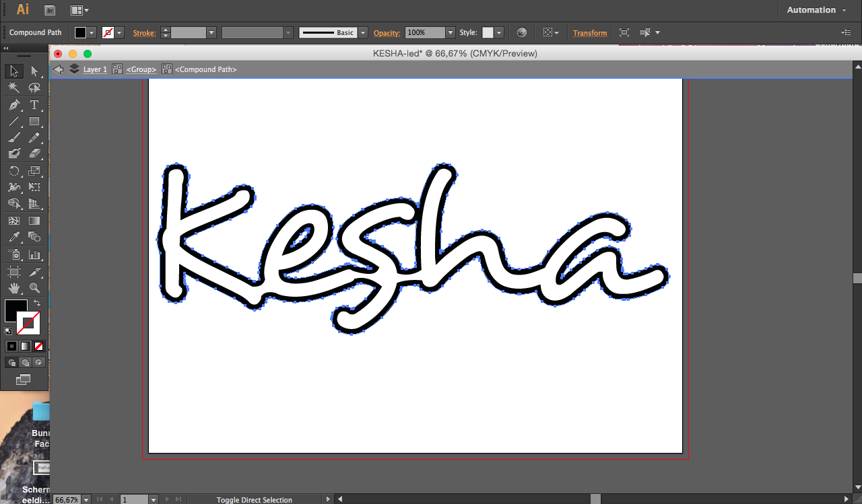Viewport: 862px width, 504px height.
Task: Enable Draw Inside mode
Action: point(38,363)
